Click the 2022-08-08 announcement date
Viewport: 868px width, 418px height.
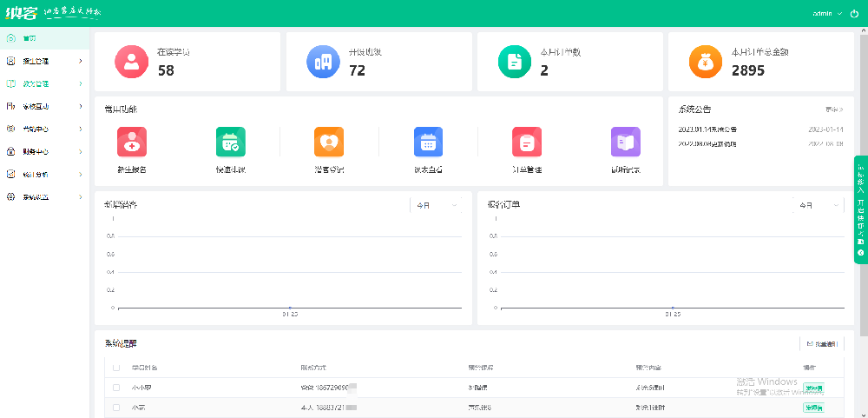coord(825,143)
